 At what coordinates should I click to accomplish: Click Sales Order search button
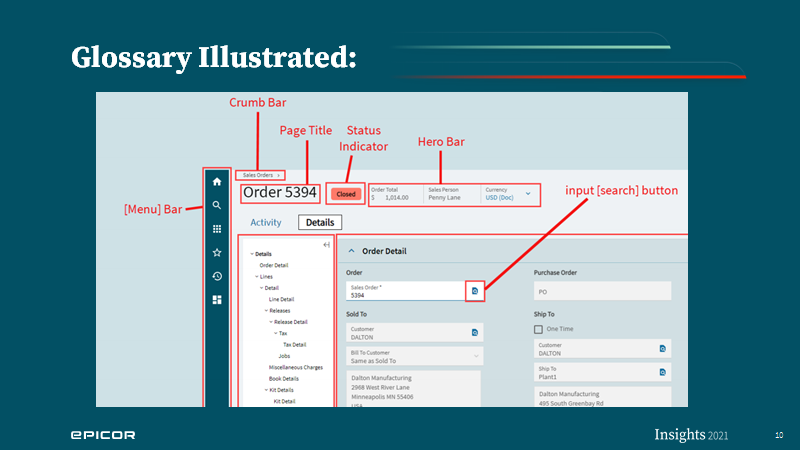[474, 291]
